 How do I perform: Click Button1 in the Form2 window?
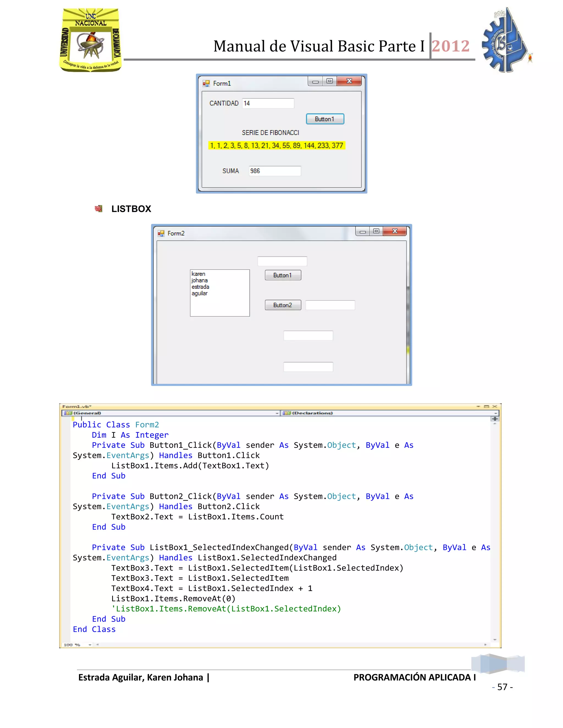click(283, 275)
